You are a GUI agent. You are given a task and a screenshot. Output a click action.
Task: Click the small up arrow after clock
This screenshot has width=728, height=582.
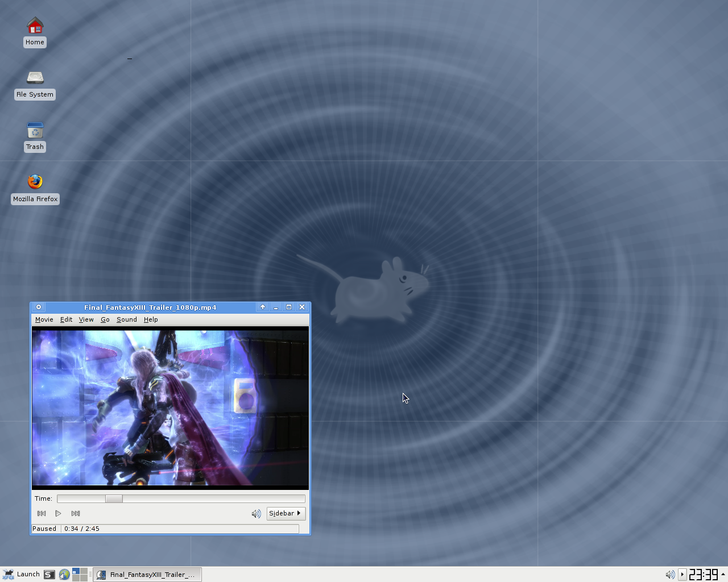pyautogui.click(x=723, y=574)
